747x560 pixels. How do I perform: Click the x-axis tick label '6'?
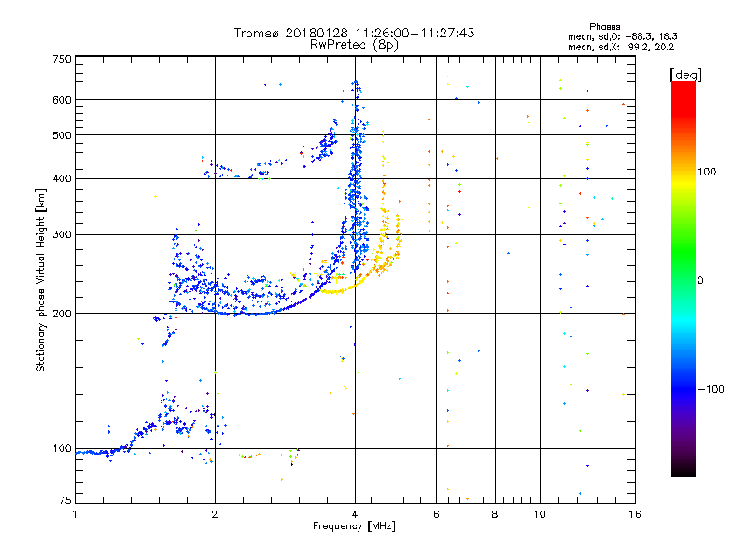pyautogui.click(x=436, y=514)
